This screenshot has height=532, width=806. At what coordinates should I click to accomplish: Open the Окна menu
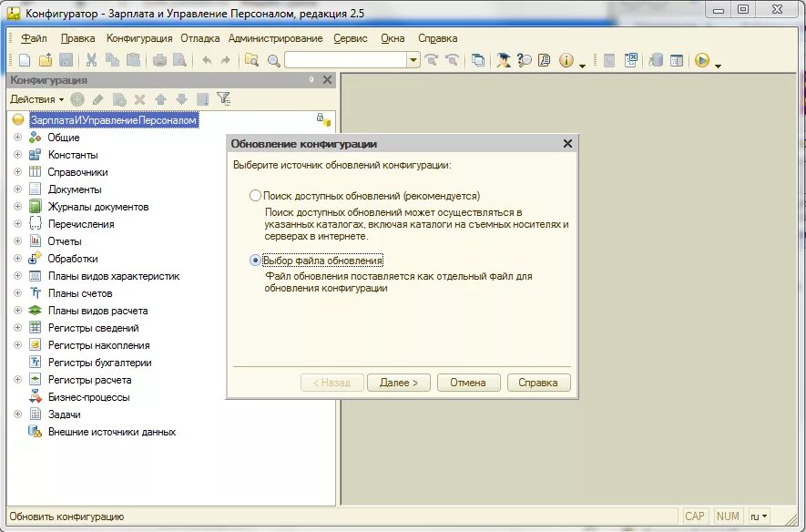click(x=393, y=38)
